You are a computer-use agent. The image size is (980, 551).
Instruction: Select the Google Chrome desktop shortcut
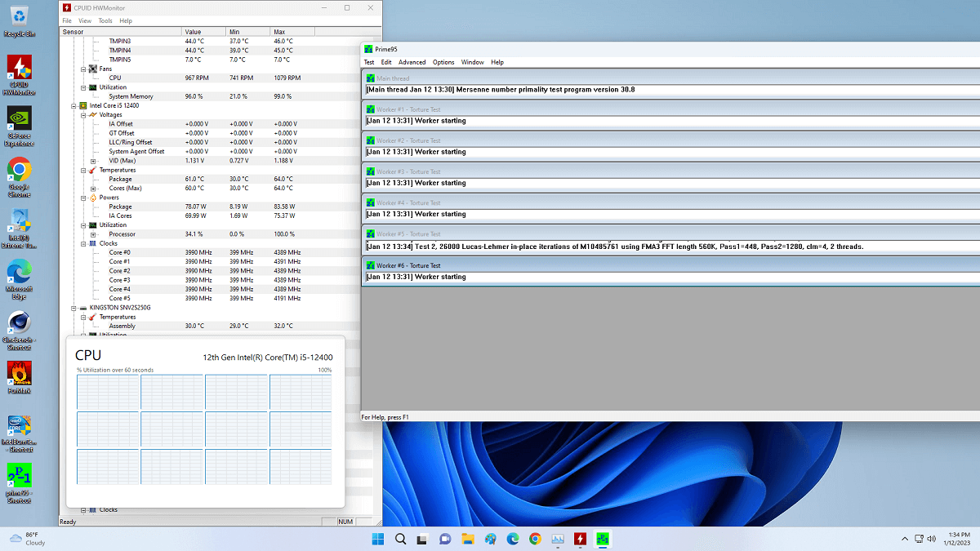coord(20,177)
